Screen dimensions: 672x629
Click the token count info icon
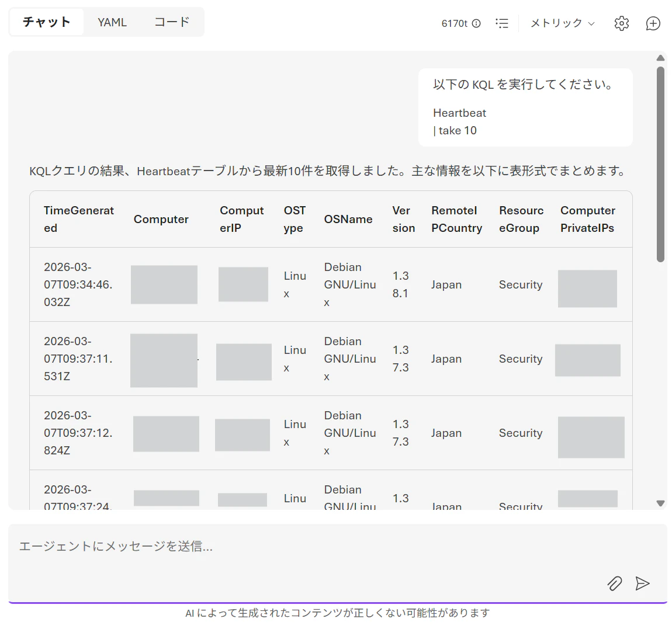[476, 23]
